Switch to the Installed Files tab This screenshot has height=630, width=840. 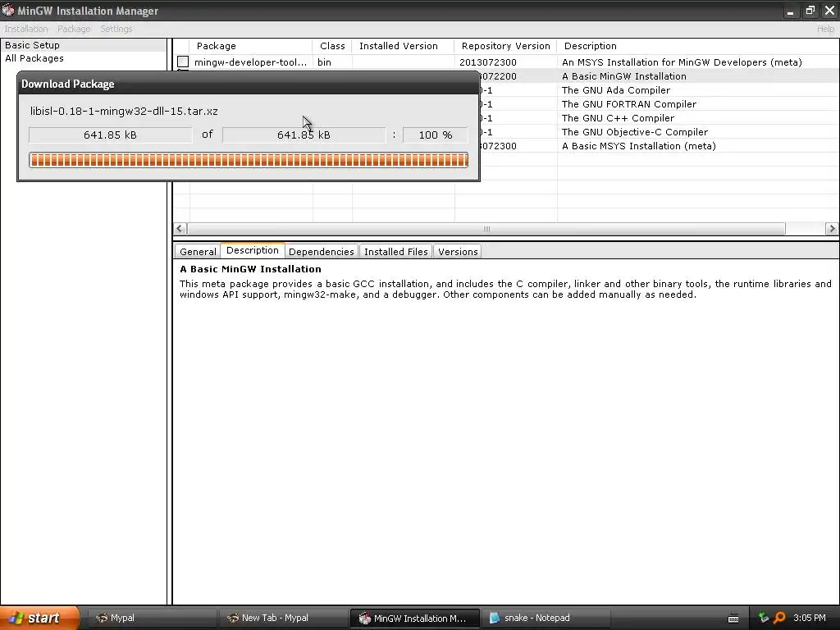click(396, 252)
